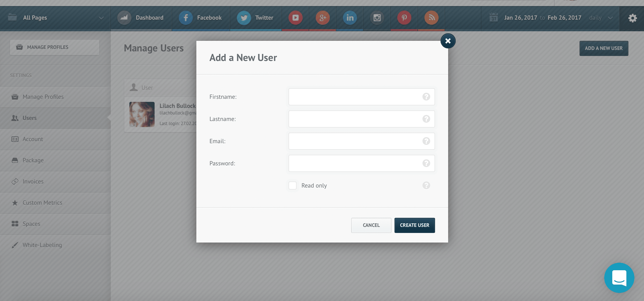Click Lilach Bullock's profile photo
This screenshot has height=301, width=644.
coord(142,114)
